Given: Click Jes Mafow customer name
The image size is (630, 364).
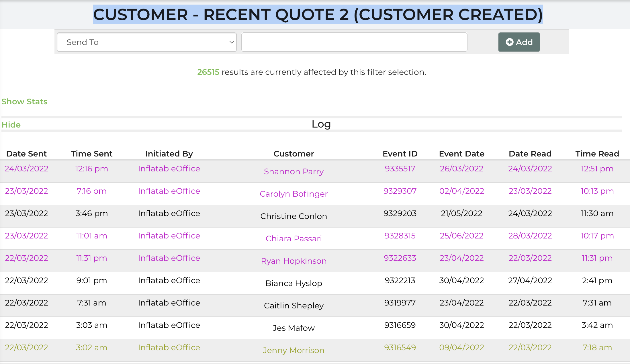Looking at the screenshot, I should pyautogui.click(x=294, y=328).
